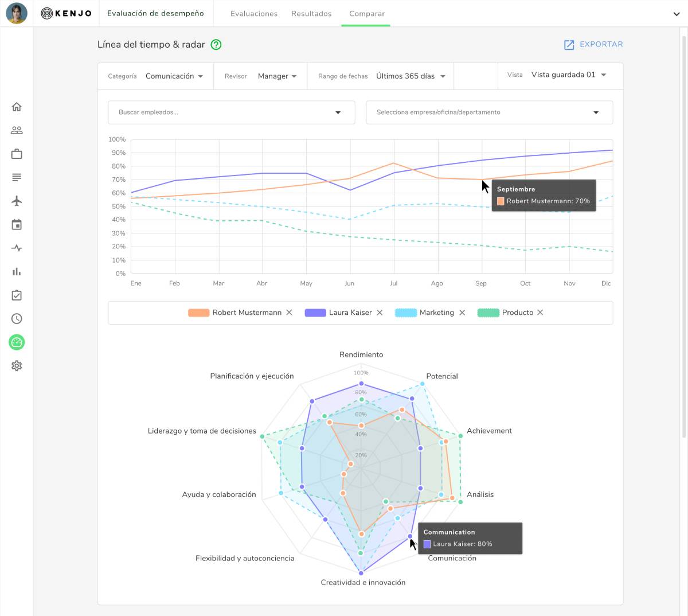
Task: Open the airplane time-off icon
Action: 17,201
